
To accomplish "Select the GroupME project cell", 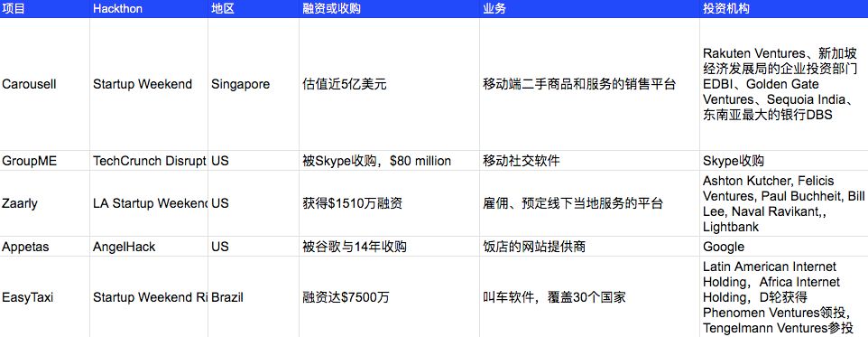I will pos(45,161).
